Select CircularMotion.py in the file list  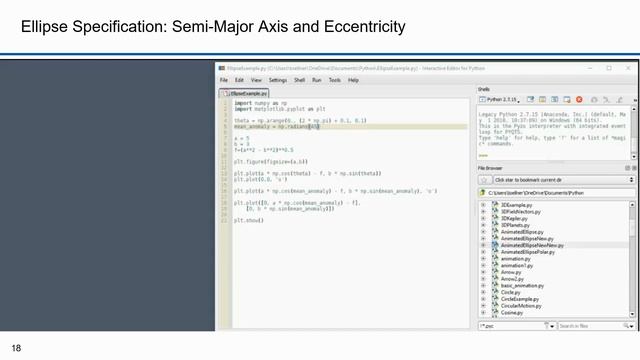coord(521,306)
